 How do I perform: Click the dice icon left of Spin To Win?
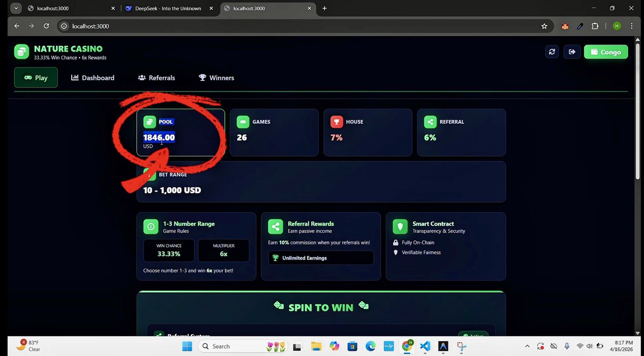279,305
